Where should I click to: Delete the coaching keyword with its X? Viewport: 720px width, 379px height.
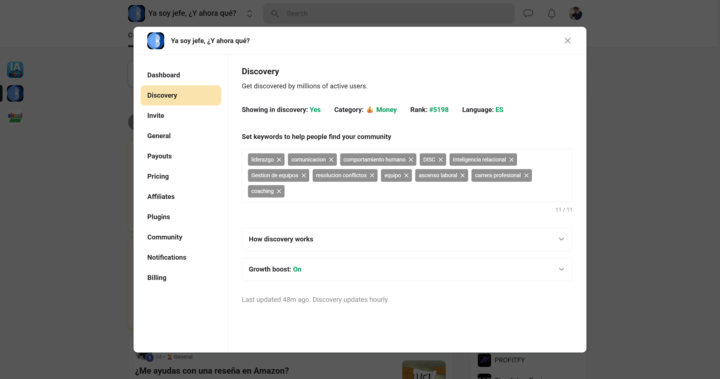pyautogui.click(x=279, y=191)
